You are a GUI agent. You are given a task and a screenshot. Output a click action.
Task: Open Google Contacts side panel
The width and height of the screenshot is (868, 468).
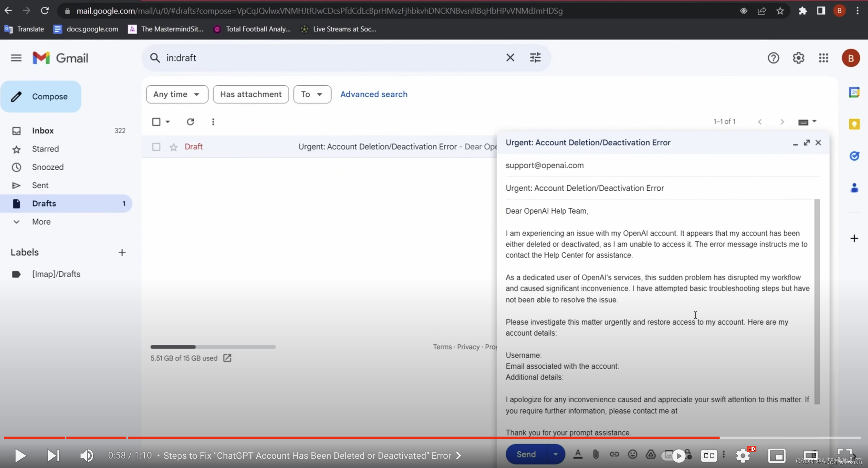854,188
